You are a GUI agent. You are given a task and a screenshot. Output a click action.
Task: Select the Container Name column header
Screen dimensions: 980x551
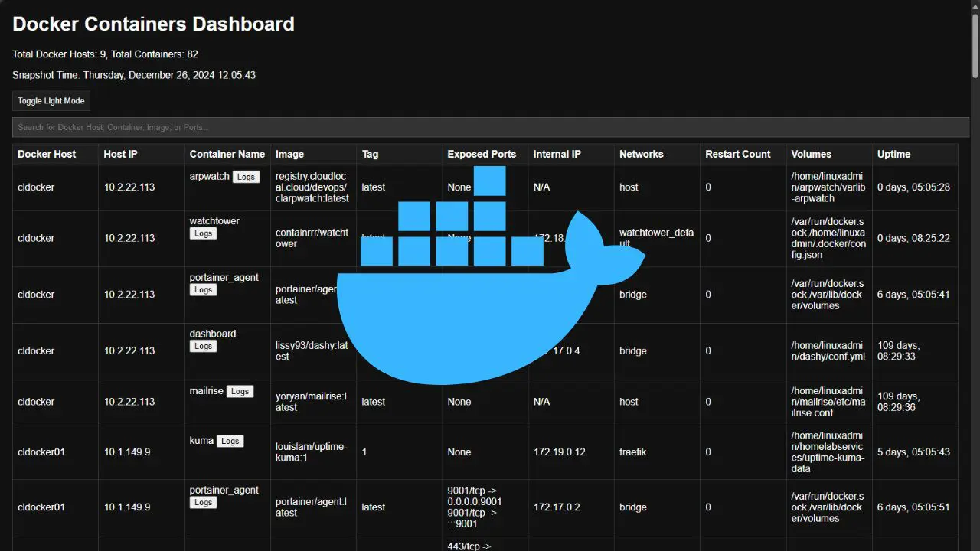227,154
